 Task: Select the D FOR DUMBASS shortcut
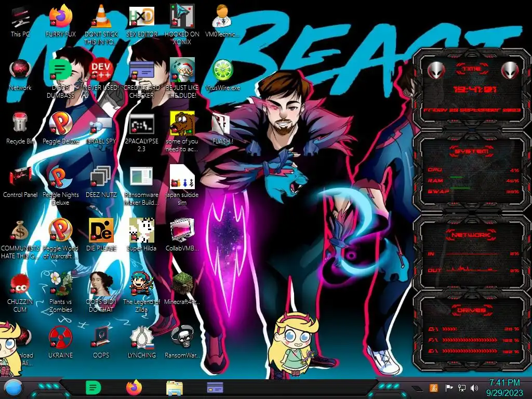pyautogui.click(x=60, y=79)
